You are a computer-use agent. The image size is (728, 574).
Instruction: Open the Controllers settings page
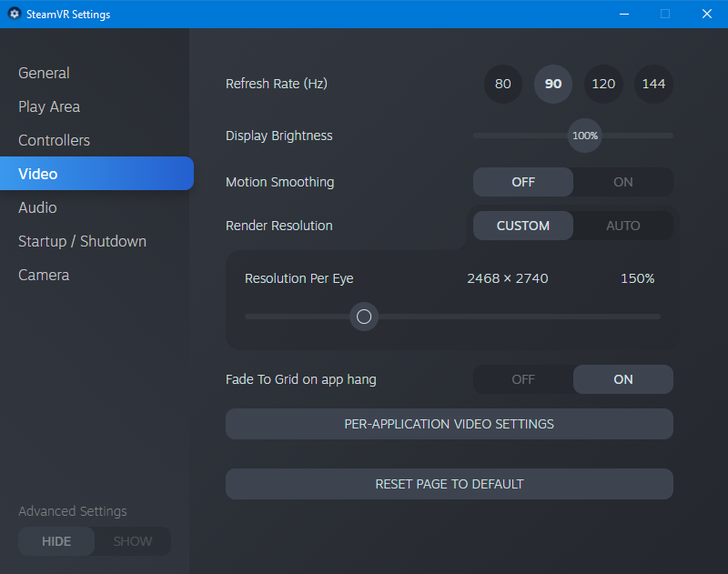[x=54, y=140]
